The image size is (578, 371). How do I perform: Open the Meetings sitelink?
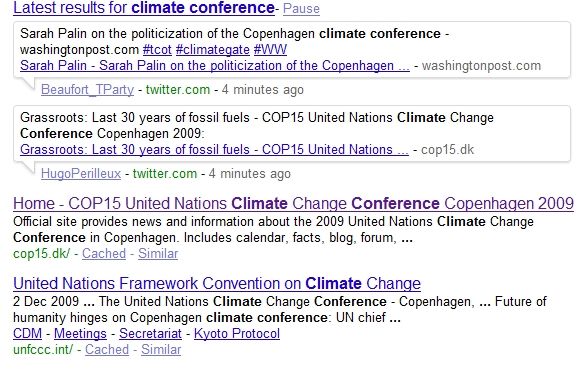pos(80,334)
